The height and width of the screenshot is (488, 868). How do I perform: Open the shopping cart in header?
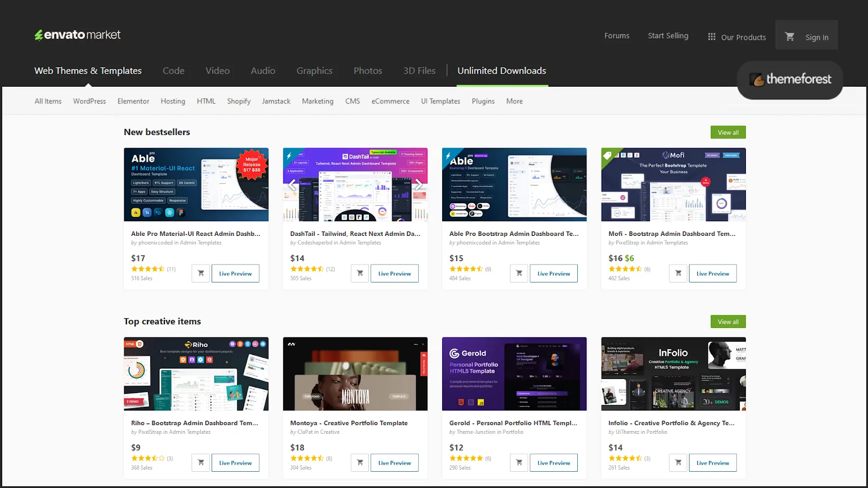[789, 36]
